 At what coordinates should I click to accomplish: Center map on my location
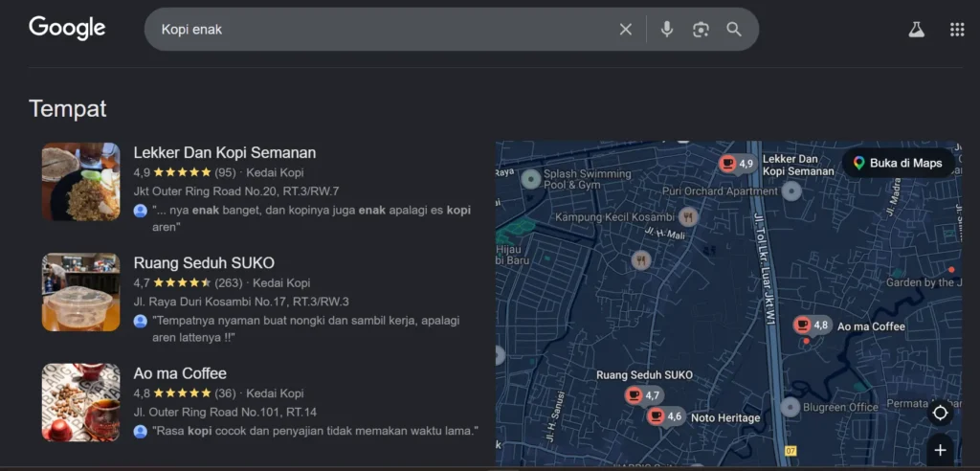click(x=940, y=414)
